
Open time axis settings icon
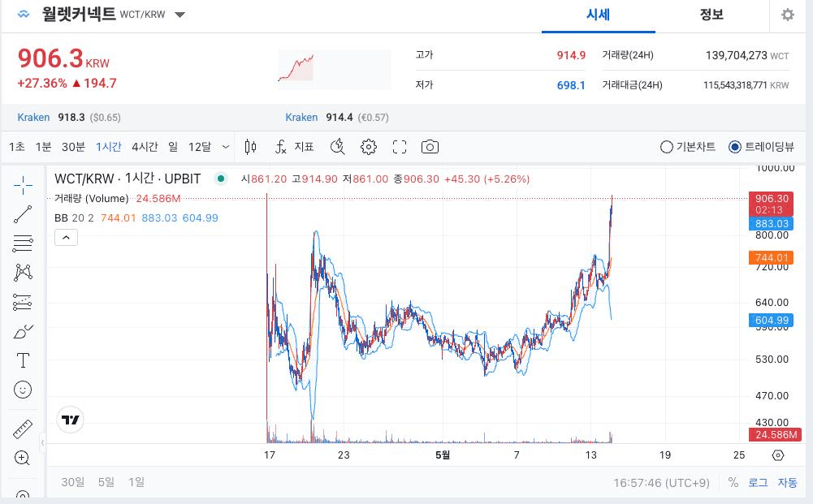[778, 455]
